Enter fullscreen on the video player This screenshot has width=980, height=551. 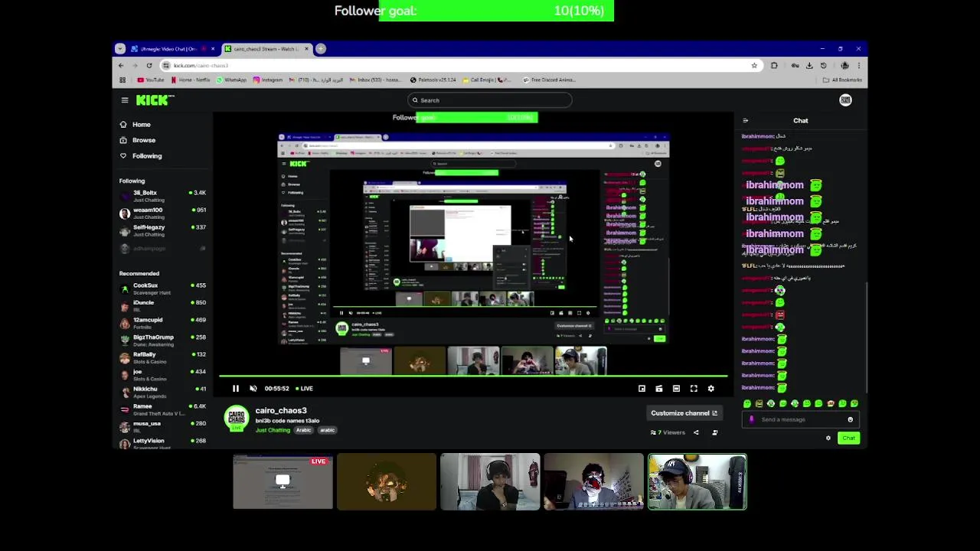tap(694, 388)
